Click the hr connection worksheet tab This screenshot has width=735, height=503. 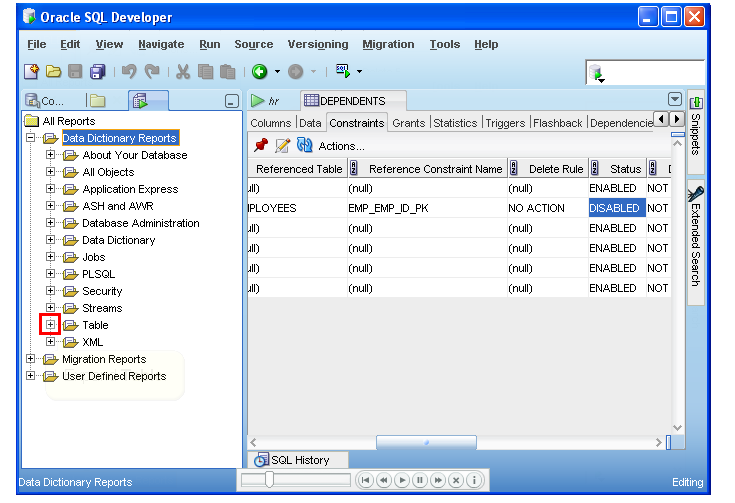click(x=266, y=101)
